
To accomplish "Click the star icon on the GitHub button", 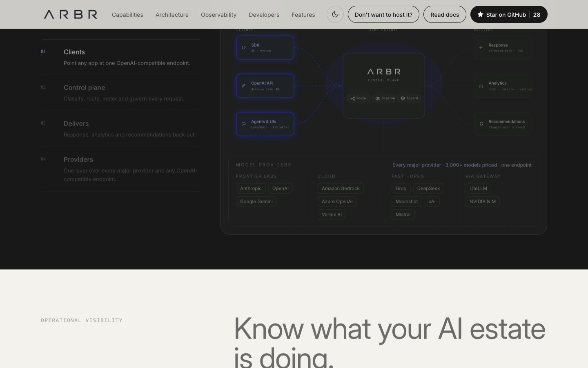I will click(x=480, y=14).
